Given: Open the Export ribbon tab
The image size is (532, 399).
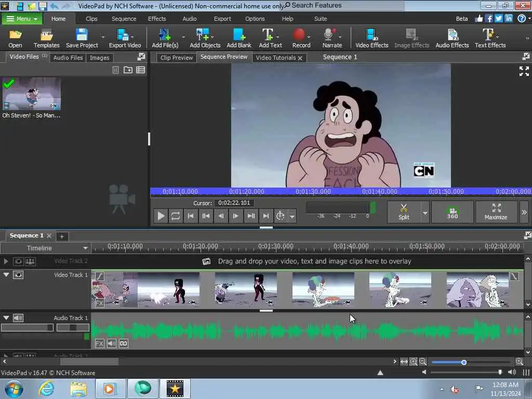Looking at the screenshot, I should (x=222, y=19).
